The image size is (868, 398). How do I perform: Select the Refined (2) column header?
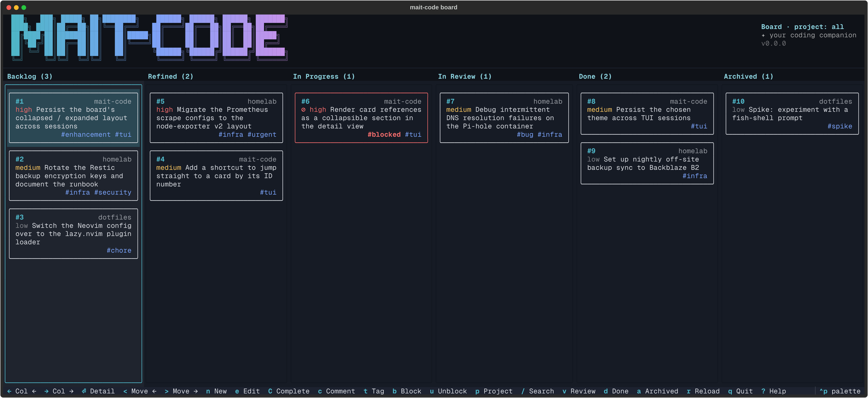170,77
